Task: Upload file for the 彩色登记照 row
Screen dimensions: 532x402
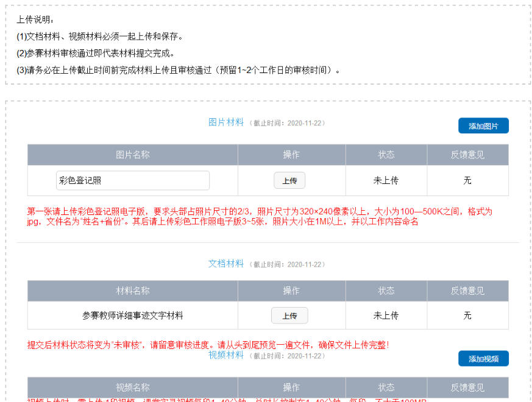Action: tap(289, 180)
